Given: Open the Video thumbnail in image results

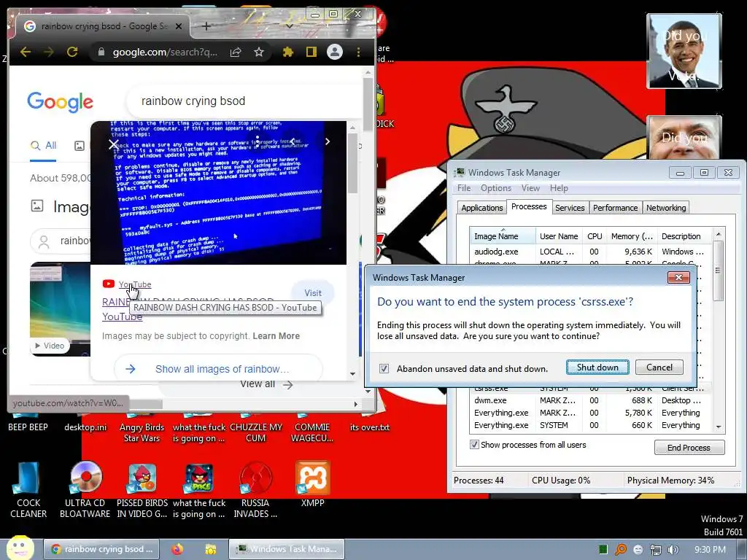Looking at the screenshot, I should point(60,309).
